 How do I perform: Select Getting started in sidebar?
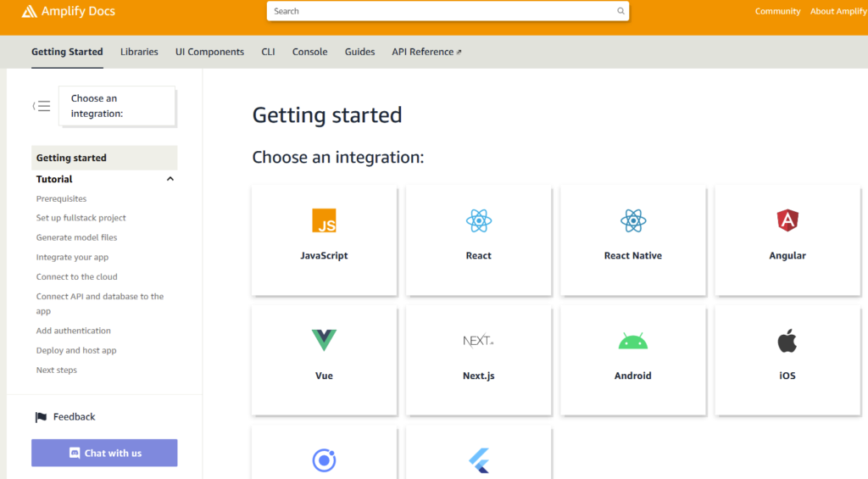pos(104,158)
